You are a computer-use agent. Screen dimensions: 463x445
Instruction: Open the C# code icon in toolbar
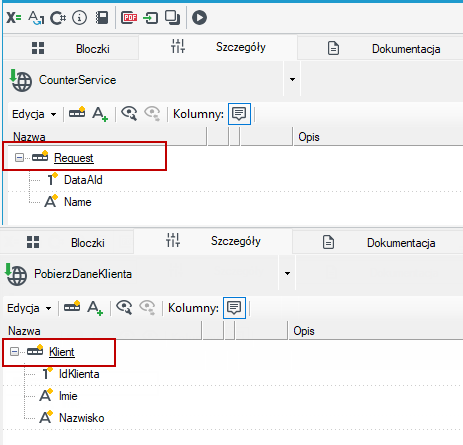point(58,18)
